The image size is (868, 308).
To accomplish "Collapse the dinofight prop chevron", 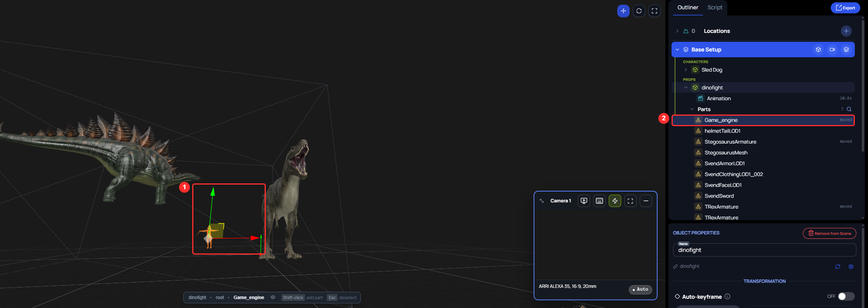I will click(x=686, y=87).
